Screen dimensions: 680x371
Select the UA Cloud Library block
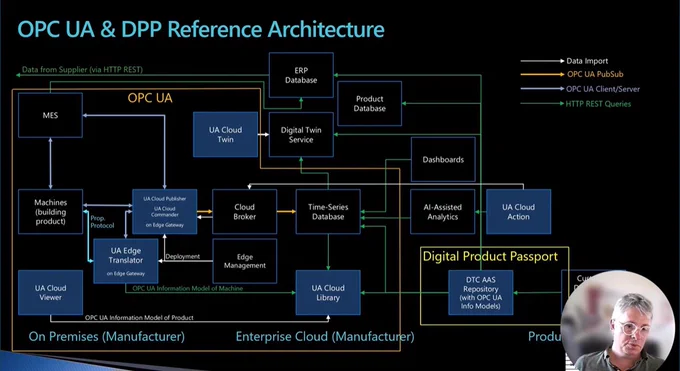pyautogui.click(x=328, y=292)
